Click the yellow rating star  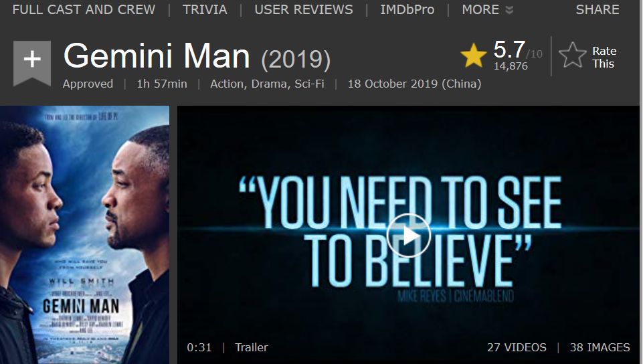(473, 55)
